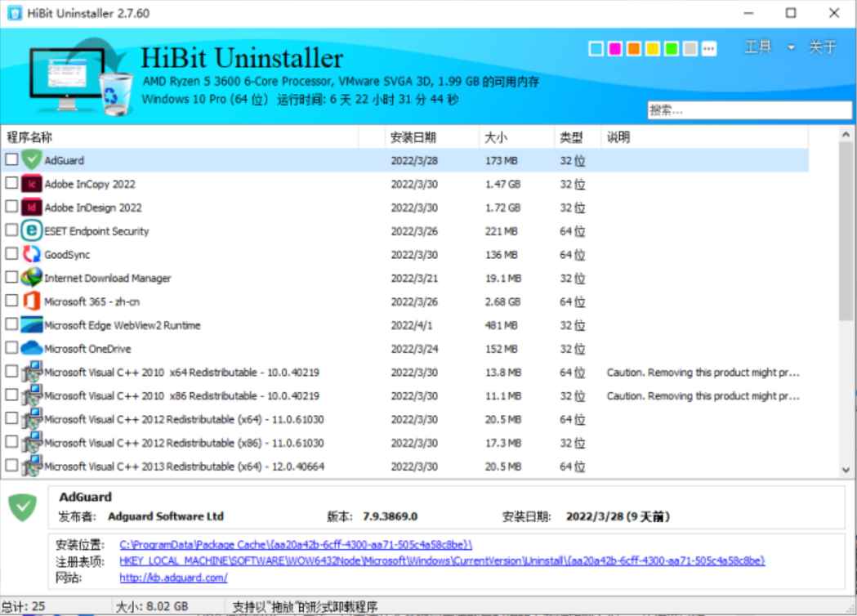Check the checkbox next to AdGuard
This screenshot has height=616, width=857.
11,160
